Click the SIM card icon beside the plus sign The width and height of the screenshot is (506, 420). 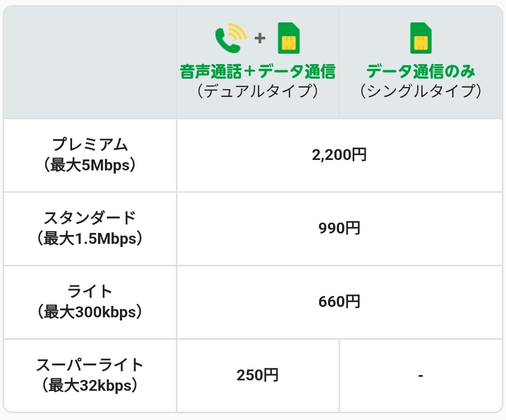tap(288, 39)
